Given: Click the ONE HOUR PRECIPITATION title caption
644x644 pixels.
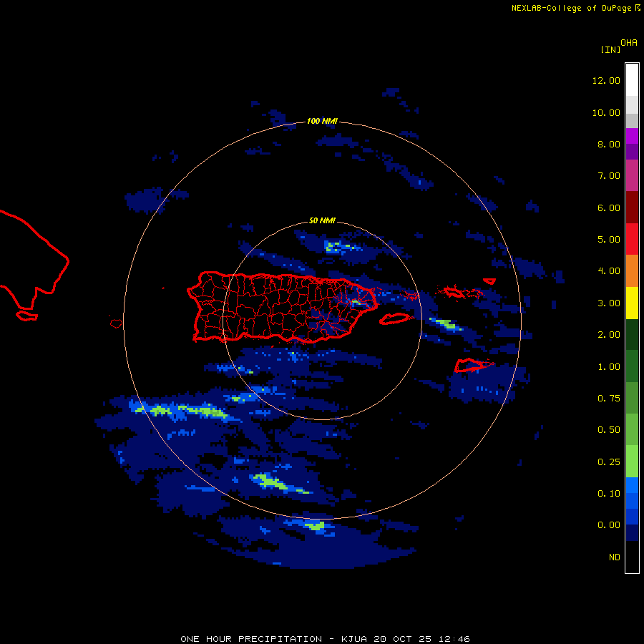Looking at the screenshot, I should click(325, 639).
